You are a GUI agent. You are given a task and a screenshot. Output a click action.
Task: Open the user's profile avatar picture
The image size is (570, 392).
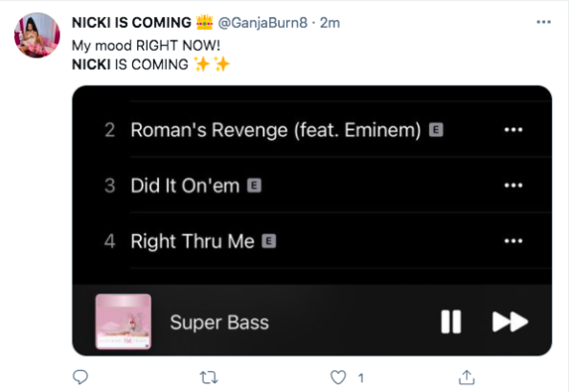pos(37,35)
